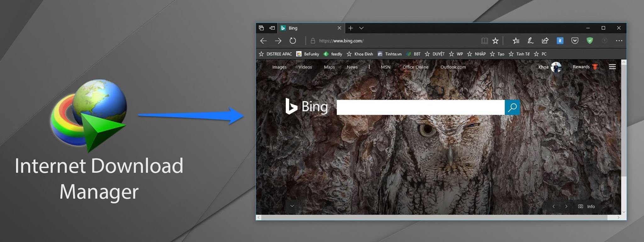Click the Khoa profile avatar picture
Image resolution: width=644 pixels, height=242 pixels.
(x=556, y=67)
